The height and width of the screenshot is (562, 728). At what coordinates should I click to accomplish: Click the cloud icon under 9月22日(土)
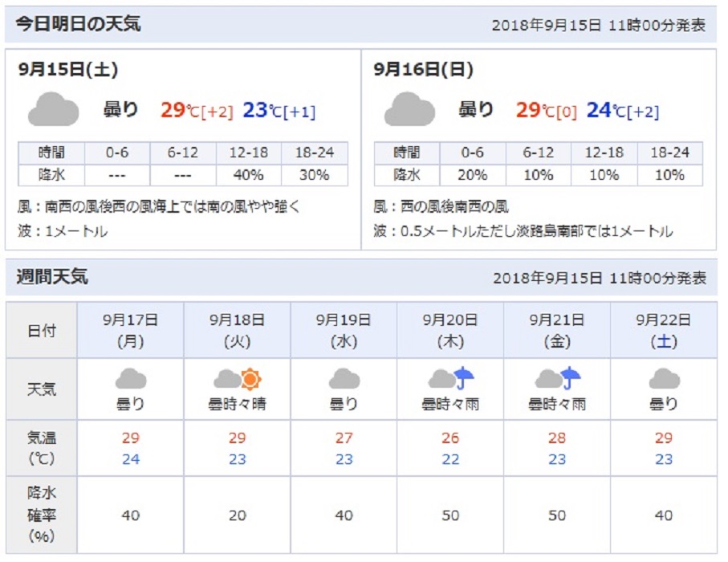point(664,378)
